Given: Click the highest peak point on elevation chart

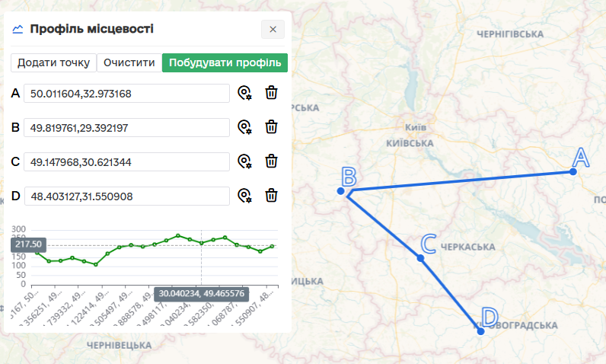Looking at the screenshot, I should (178, 236).
